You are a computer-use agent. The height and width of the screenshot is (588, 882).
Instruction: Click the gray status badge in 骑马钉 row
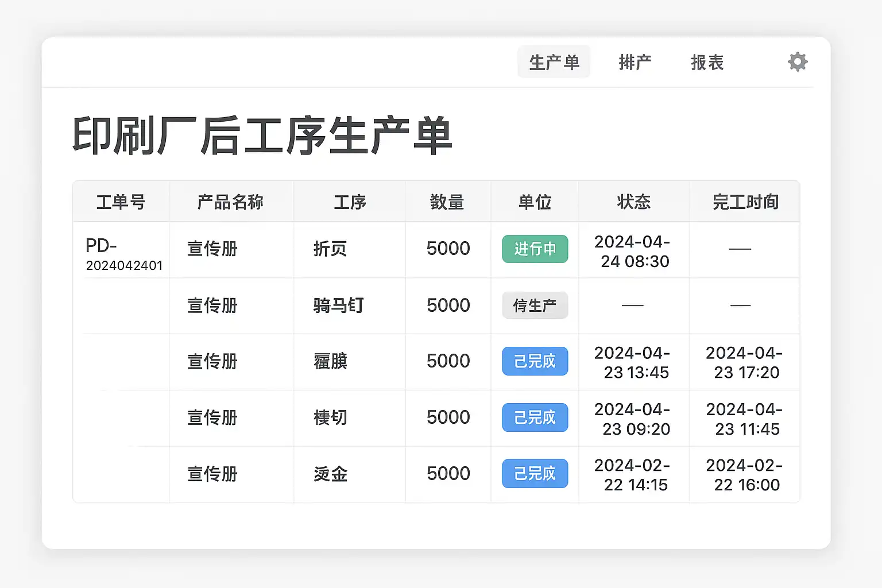pos(535,305)
